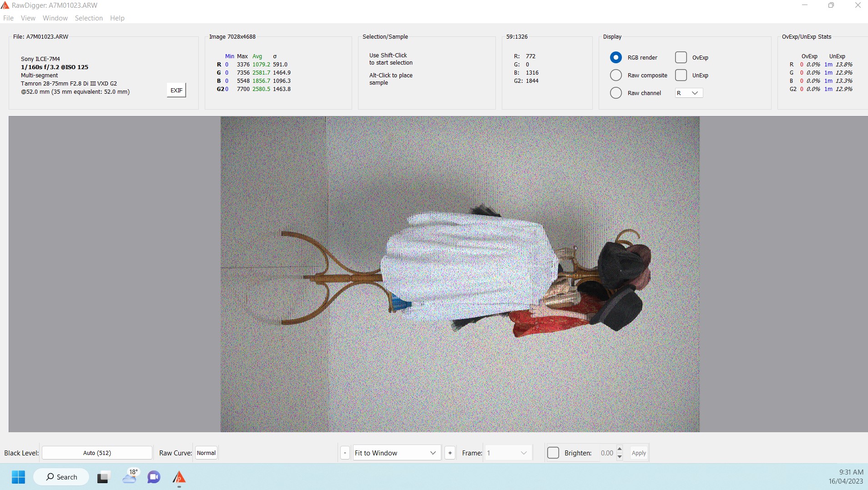This screenshot has width=868, height=490.
Task: Click the RawDigger taskbar icon
Action: click(179, 477)
